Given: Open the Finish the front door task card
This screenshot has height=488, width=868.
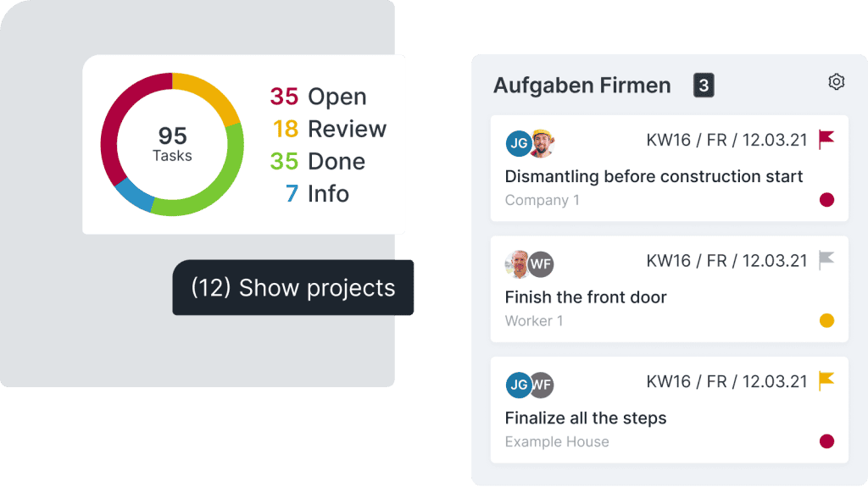Looking at the screenshot, I should pyautogui.click(x=585, y=297).
